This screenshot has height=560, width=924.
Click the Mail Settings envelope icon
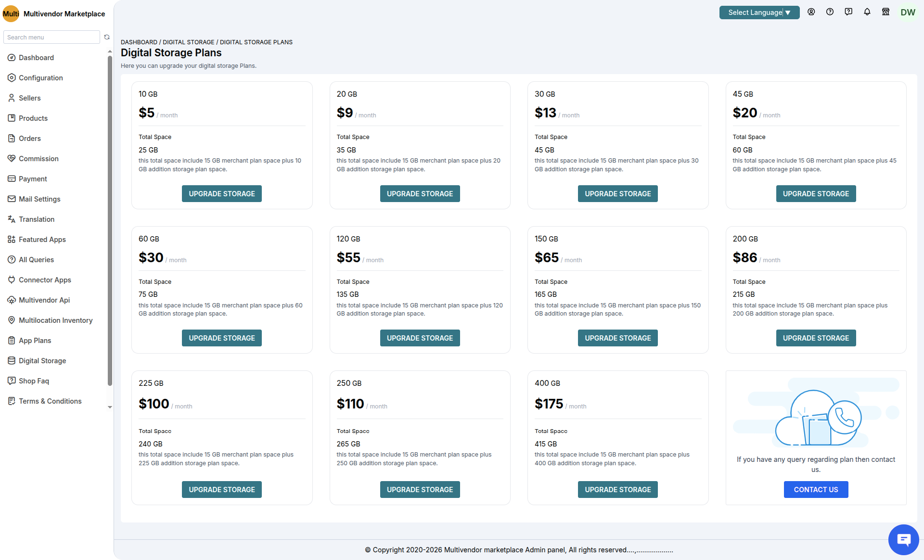[x=12, y=199]
